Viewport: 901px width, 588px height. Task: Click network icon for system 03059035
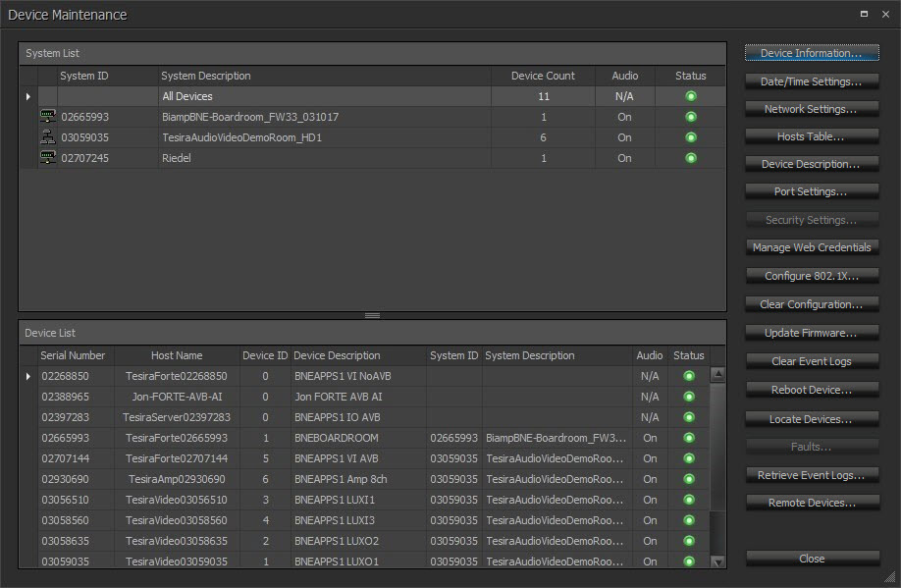[47, 137]
